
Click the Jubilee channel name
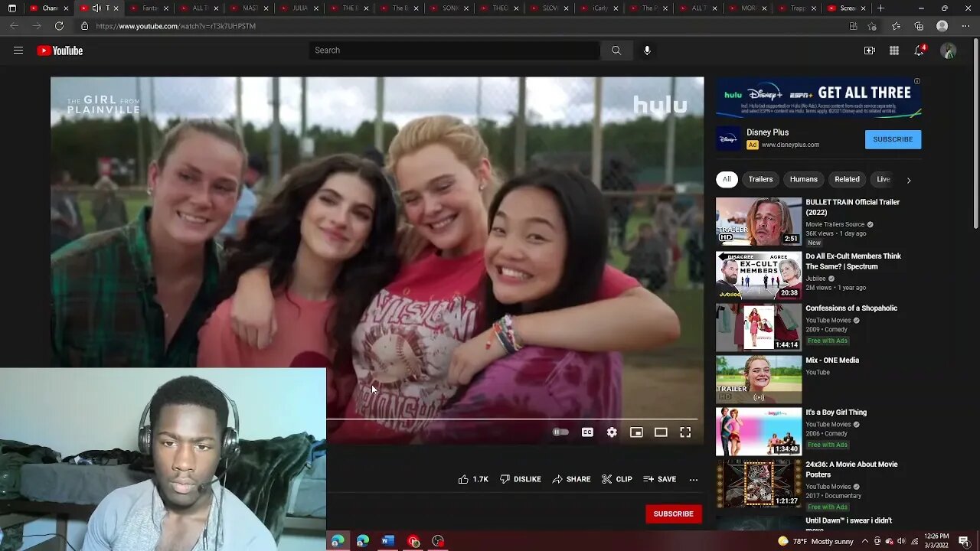pyautogui.click(x=816, y=279)
